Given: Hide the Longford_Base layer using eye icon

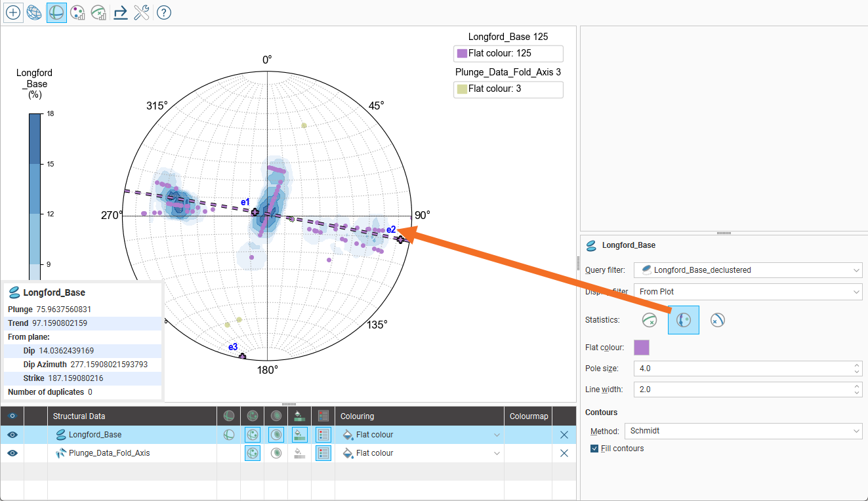Looking at the screenshot, I should pyautogui.click(x=12, y=435).
